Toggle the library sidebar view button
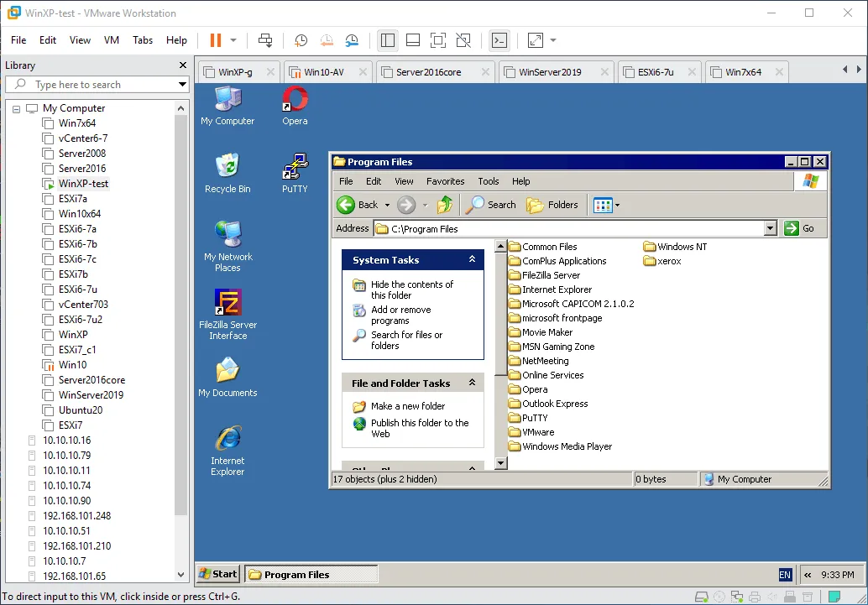 [387, 40]
